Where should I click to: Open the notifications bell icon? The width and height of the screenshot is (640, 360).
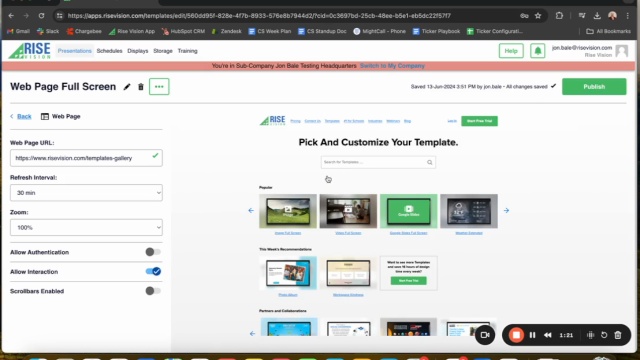pyautogui.click(x=538, y=51)
